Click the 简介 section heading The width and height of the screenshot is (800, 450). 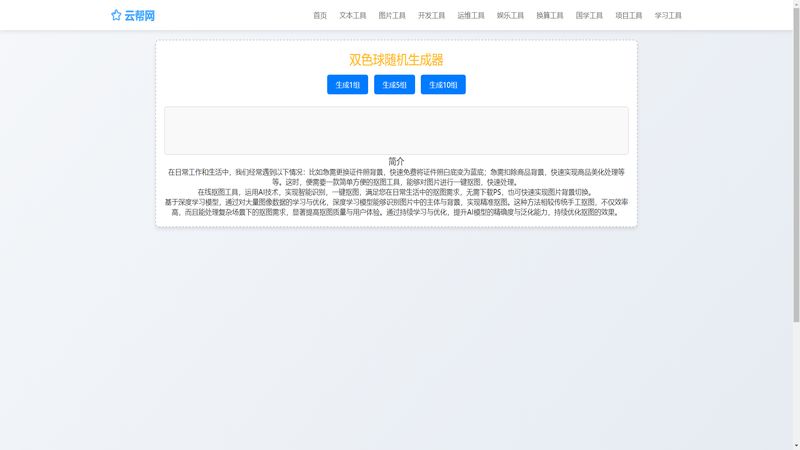(396, 161)
